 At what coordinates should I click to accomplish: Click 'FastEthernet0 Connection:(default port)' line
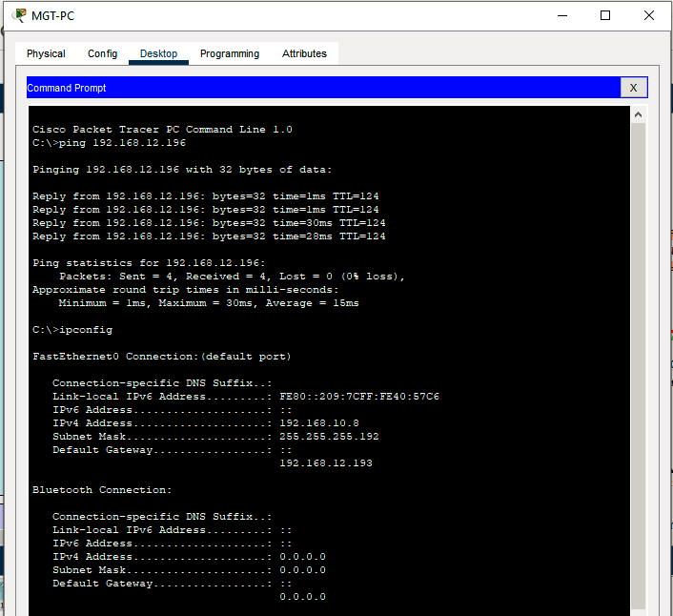[162, 357]
